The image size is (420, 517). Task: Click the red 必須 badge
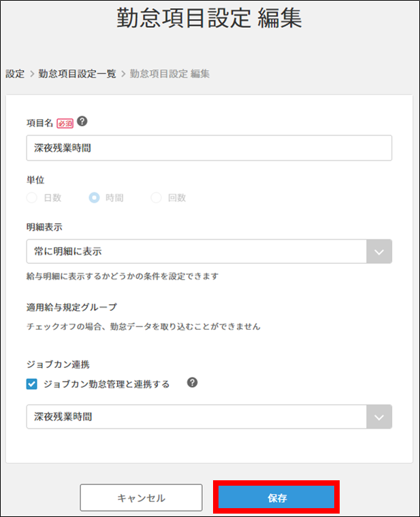(x=65, y=122)
